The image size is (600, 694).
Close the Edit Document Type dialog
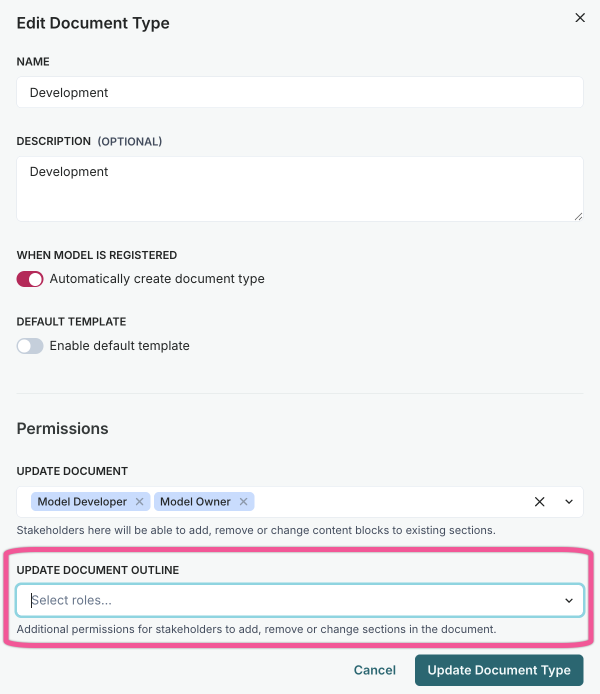(579, 17)
